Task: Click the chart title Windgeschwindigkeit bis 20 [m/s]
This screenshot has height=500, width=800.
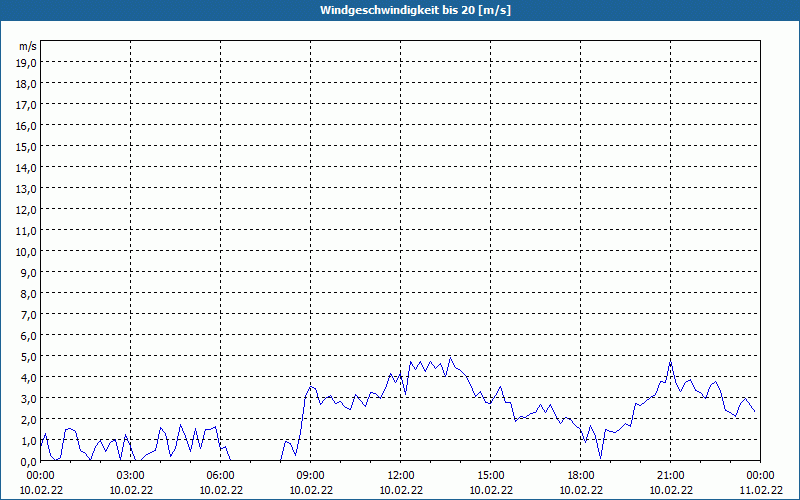Action: click(415, 10)
